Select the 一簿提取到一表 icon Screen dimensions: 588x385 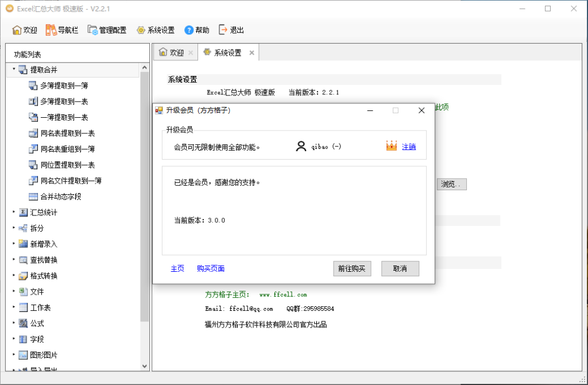tap(33, 117)
